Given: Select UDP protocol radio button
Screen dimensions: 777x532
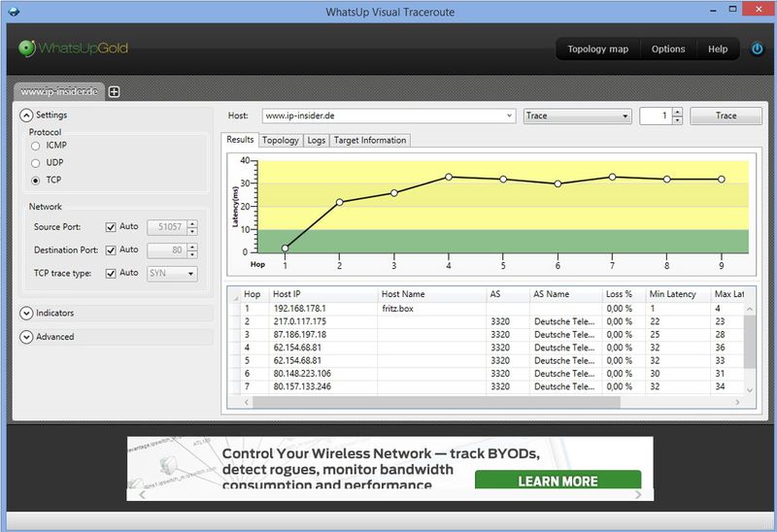Looking at the screenshot, I should tap(35, 163).
